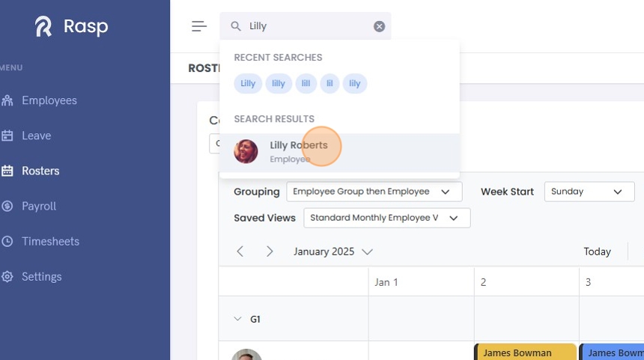Screen dimensions: 644x360
Task: Click the Leave calendar icon
Action: pos(7,136)
